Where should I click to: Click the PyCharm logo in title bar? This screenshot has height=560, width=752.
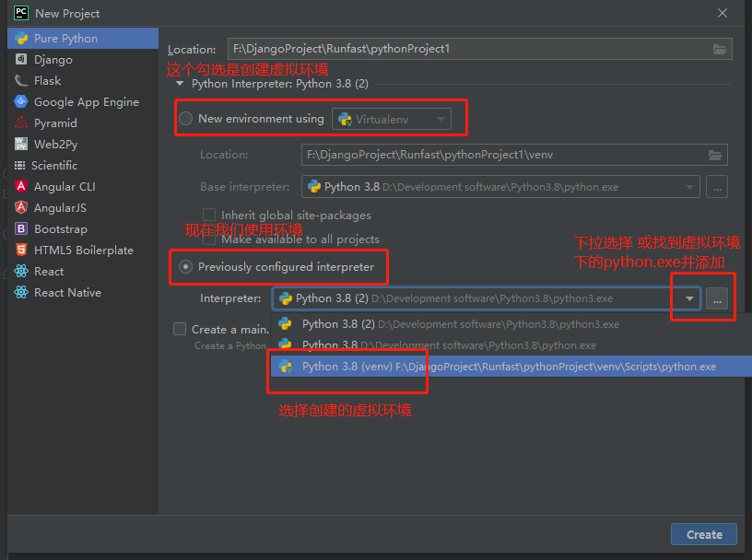click(21, 13)
